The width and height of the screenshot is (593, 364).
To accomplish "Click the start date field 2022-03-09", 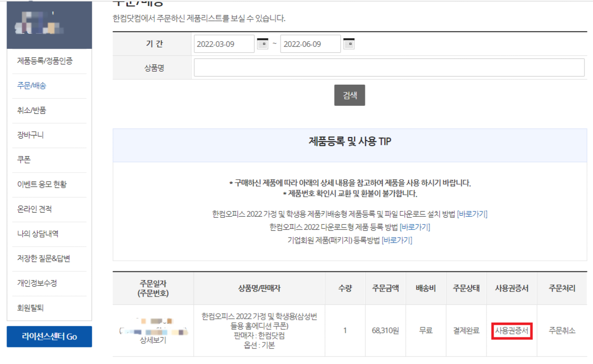I will (224, 44).
